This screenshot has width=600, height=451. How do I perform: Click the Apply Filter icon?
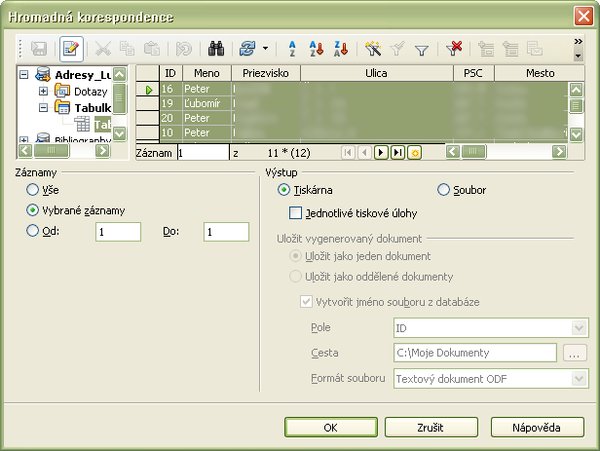coord(397,49)
